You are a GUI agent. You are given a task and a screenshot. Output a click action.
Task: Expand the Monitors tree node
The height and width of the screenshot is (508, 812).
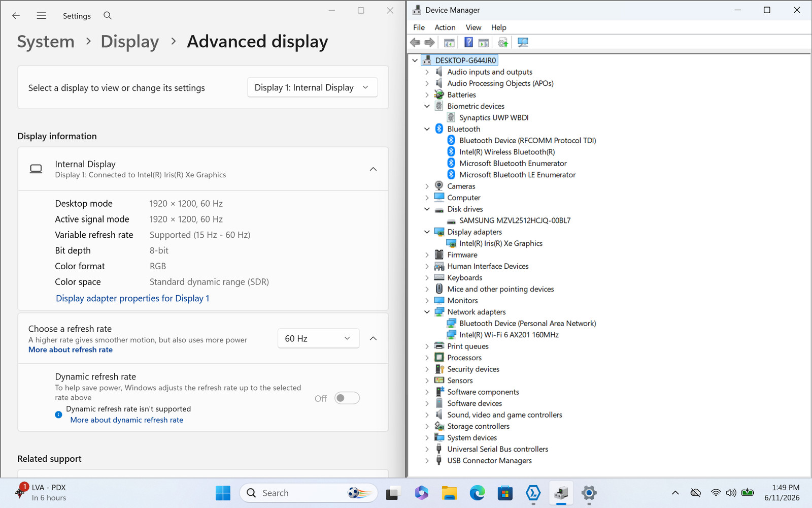coord(427,301)
